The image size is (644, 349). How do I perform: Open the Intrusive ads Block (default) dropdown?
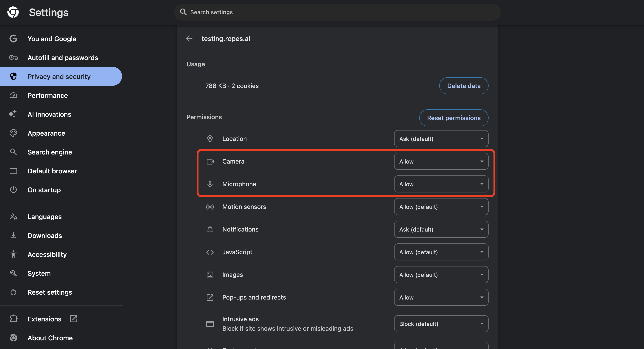pyautogui.click(x=441, y=324)
